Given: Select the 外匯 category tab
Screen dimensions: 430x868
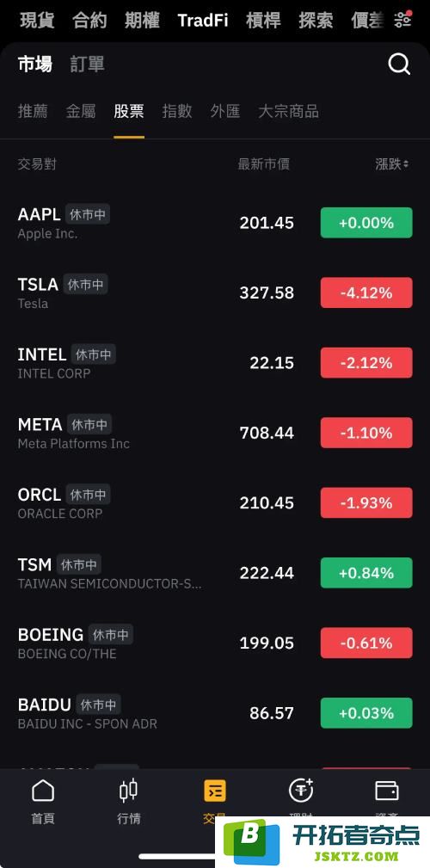Looking at the screenshot, I should [225, 111].
